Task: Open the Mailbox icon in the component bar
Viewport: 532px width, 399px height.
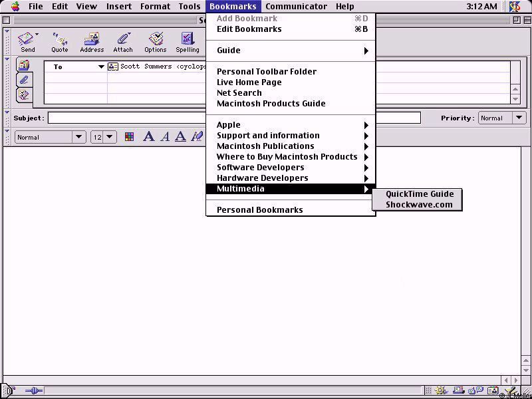Action: pyautogui.click(x=459, y=391)
